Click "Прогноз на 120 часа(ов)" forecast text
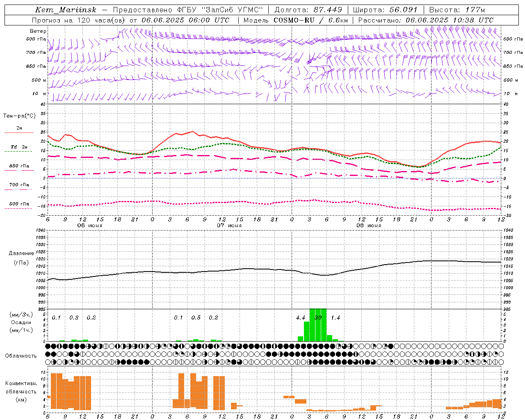This screenshot has height=420, width=525. (x=79, y=20)
